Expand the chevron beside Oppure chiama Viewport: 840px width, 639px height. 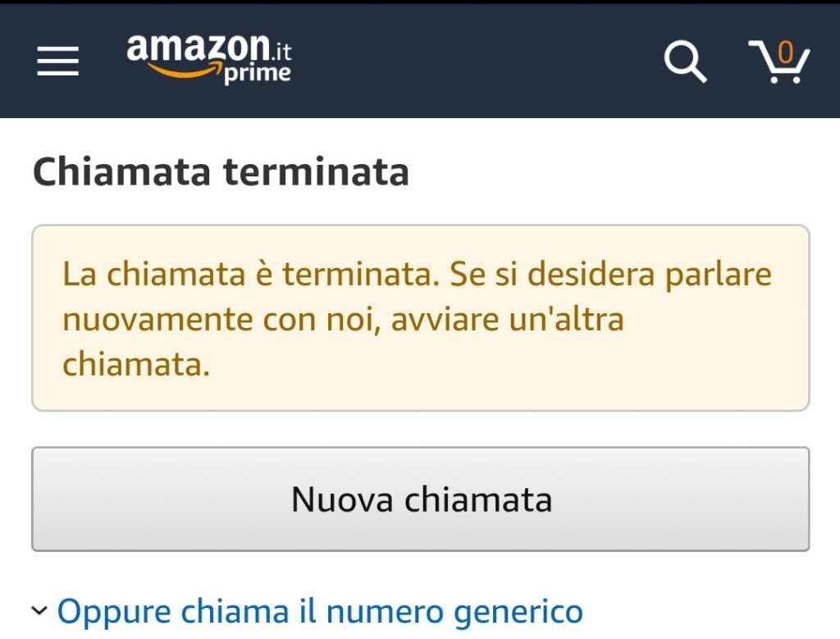pyautogui.click(x=39, y=611)
